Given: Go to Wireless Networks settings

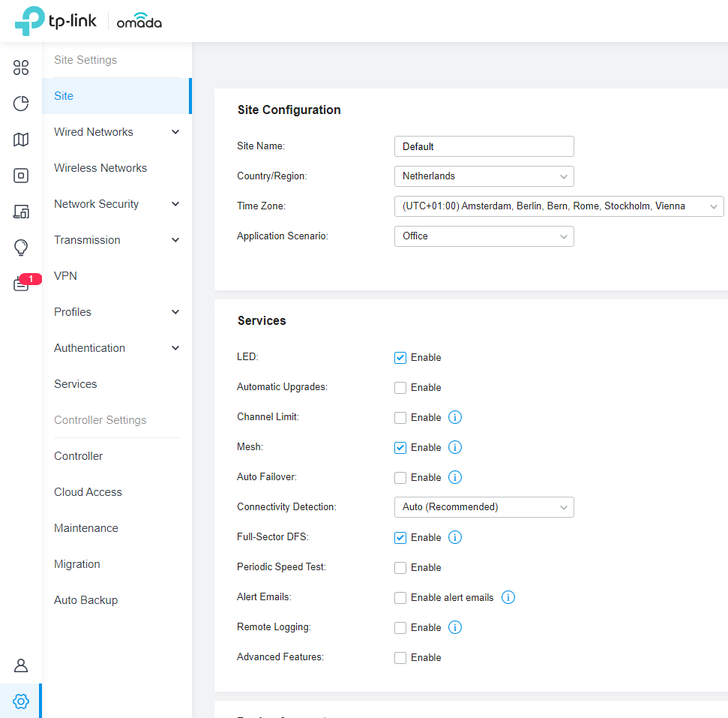Looking at the screenshot, I should point(100,168).
